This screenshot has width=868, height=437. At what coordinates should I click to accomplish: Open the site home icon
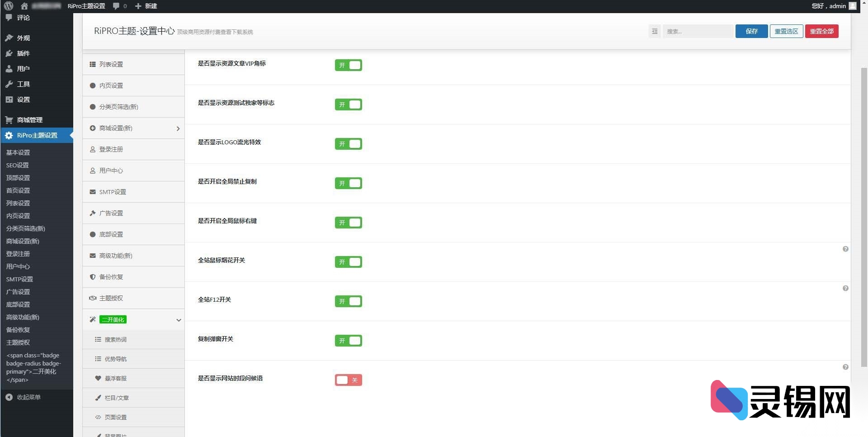[x=24, y=6]
